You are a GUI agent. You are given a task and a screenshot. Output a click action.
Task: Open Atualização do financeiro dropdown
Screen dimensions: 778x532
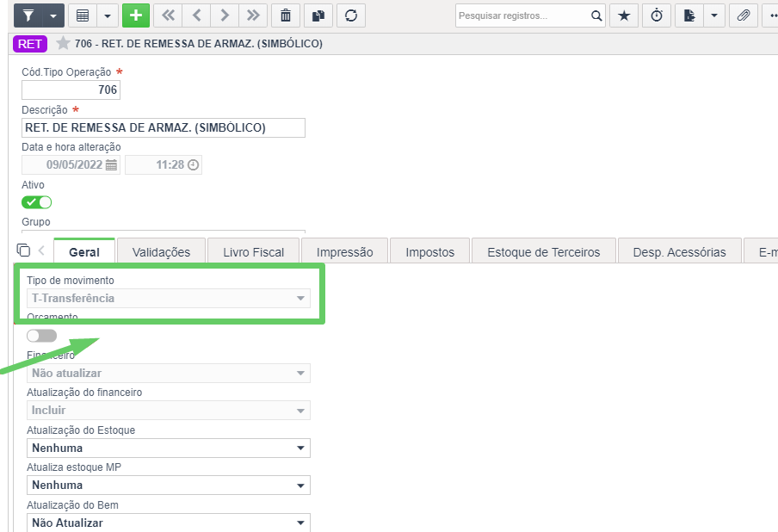[x=169, y=411]
